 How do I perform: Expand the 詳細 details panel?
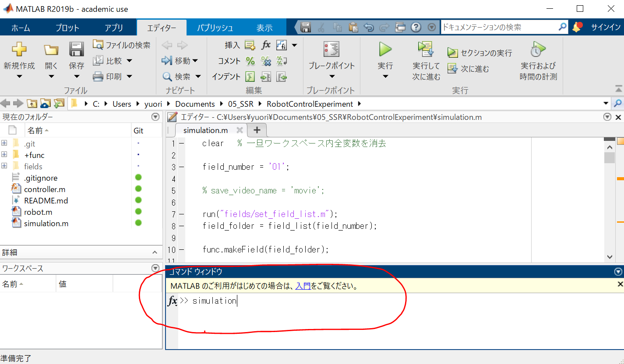154,252
